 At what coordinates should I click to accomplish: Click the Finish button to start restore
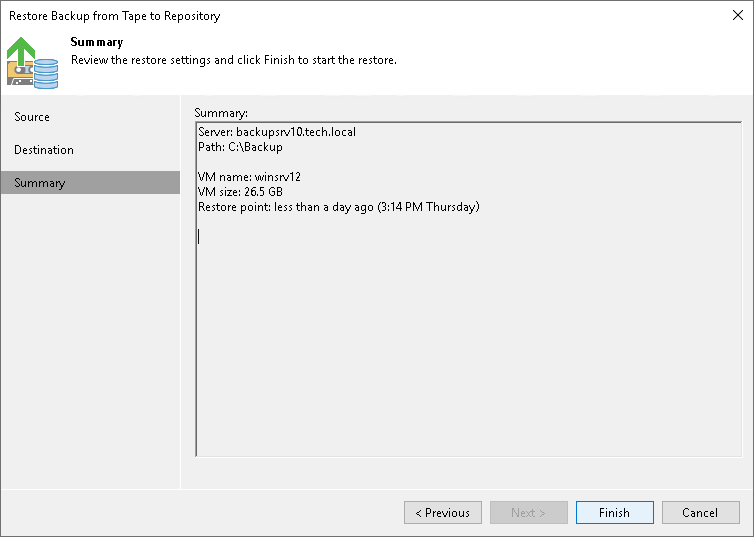click(614, 512)
